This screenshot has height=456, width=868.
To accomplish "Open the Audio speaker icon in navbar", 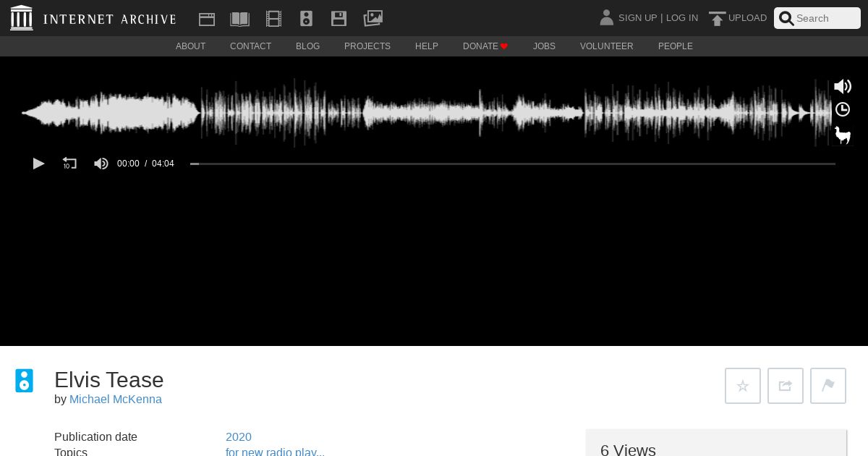I will tap(306, 19).
